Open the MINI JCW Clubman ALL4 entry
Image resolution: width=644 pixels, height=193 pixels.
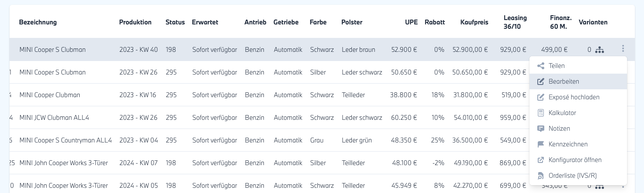[x=54, y=118]
